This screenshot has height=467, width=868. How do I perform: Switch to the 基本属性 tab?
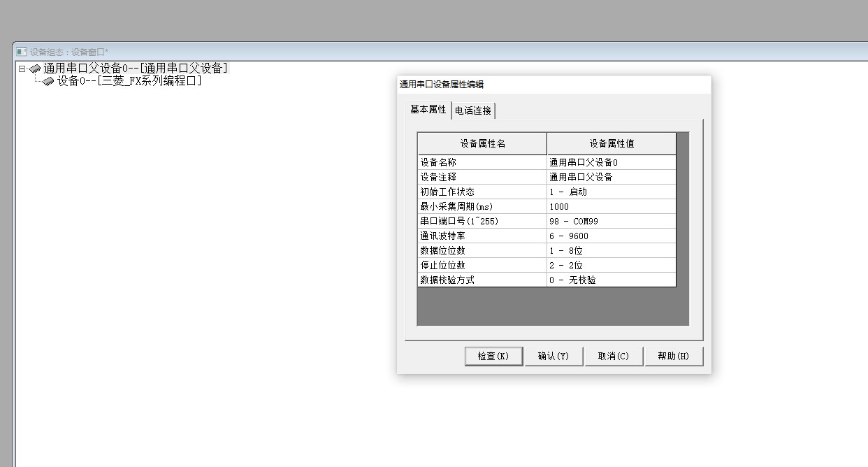[x=428, y=110]
